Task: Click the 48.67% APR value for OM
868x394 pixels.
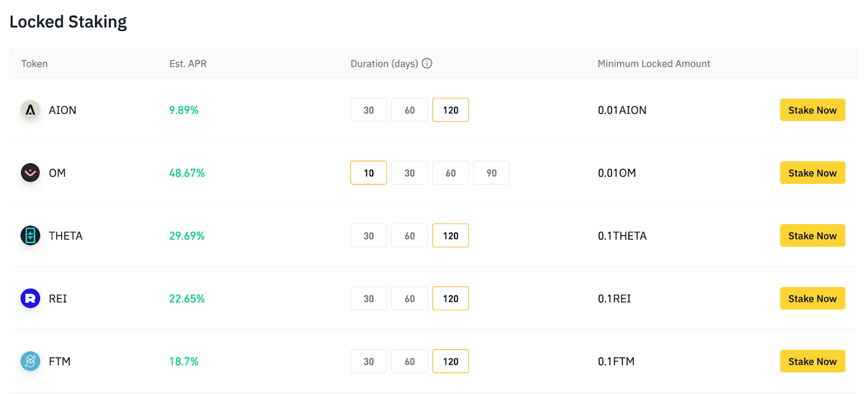Action: click(187, 173)
